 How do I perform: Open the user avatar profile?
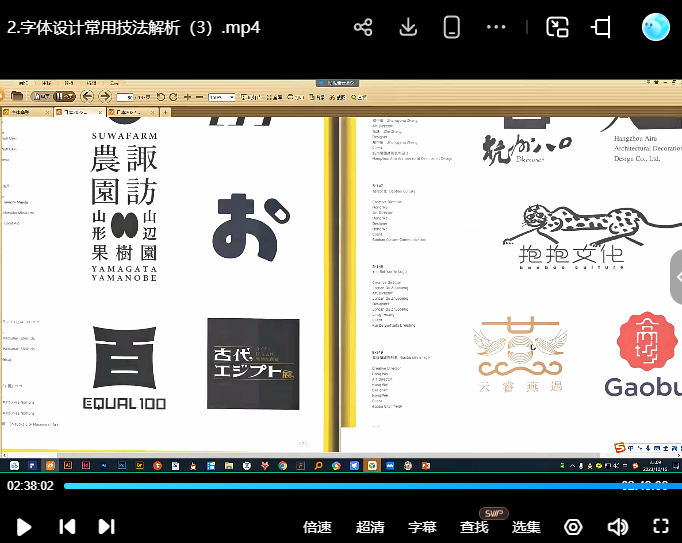pos(656,27)
